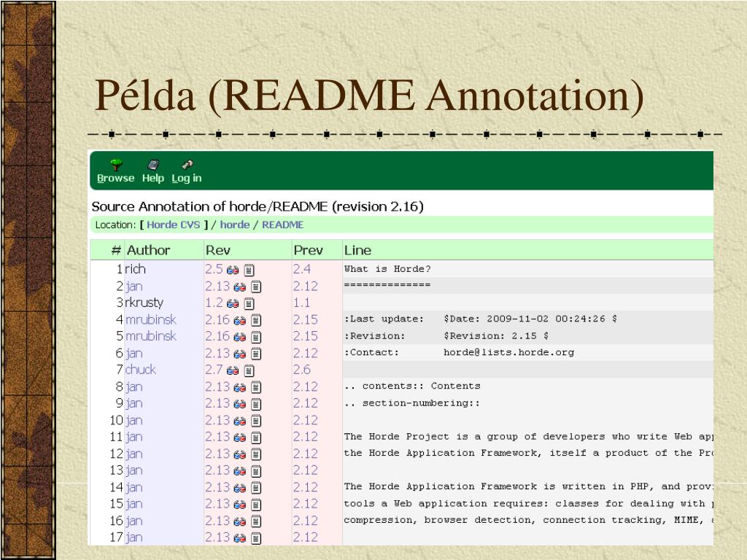This screenshot has width=747, height=560.
Task: Click document icon in row 11
Action: coord(256,437)
